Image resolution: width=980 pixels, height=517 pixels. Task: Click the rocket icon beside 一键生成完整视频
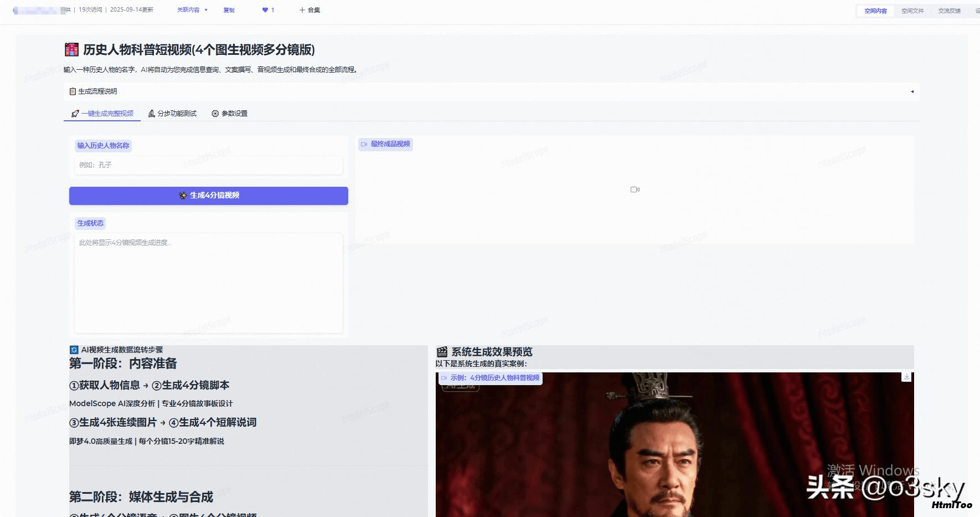tap(75, 113)
